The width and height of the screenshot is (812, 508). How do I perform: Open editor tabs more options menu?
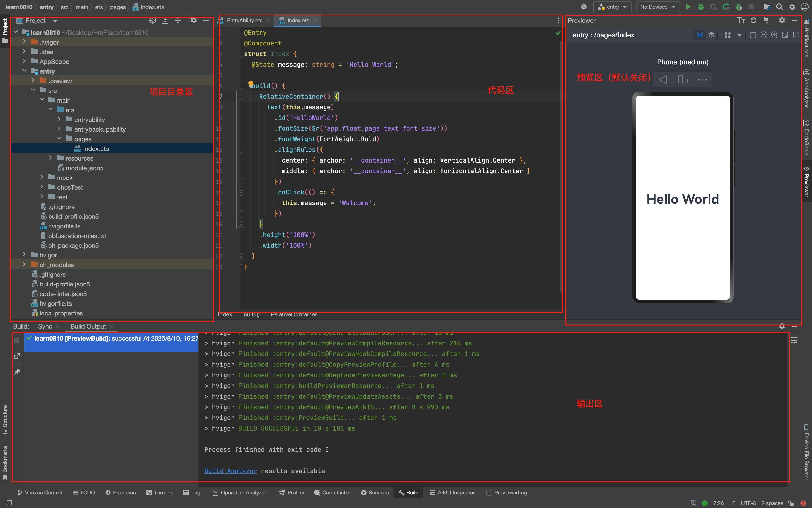point(558,21)
